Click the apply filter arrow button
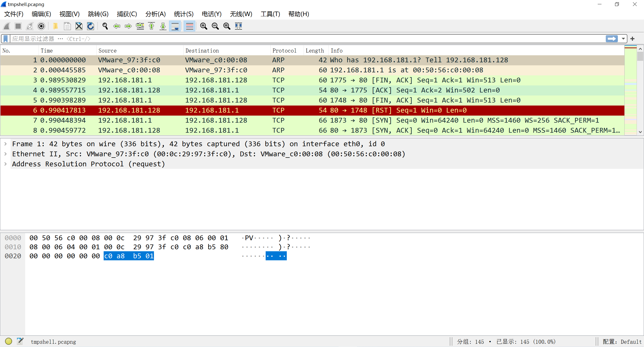This screenshot has height=347, width=644. [x=612, y=39]
